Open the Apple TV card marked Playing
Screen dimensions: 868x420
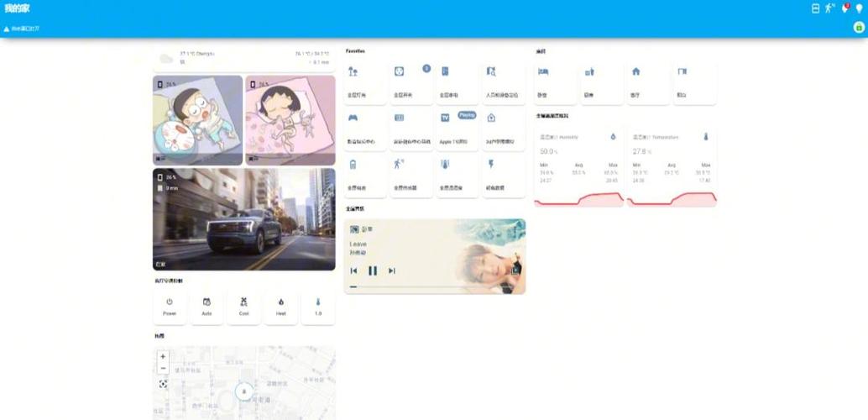pos(458,129)
